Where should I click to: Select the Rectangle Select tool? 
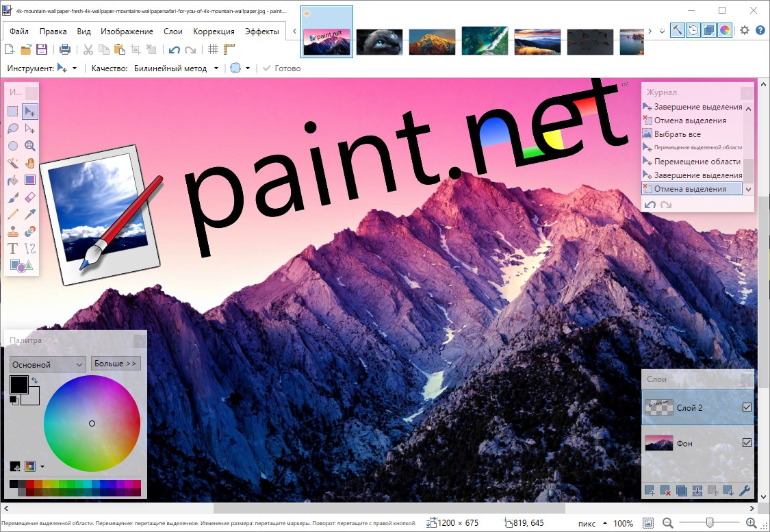click(13, 112)
